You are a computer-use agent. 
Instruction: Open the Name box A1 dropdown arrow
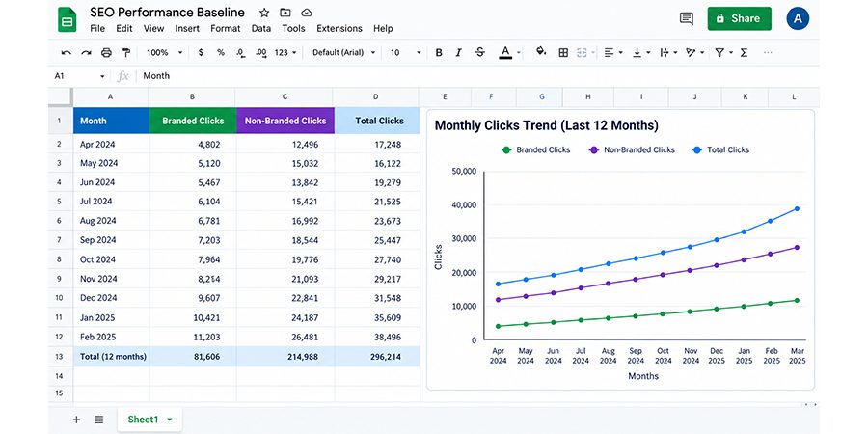click(x=102, y=76)
